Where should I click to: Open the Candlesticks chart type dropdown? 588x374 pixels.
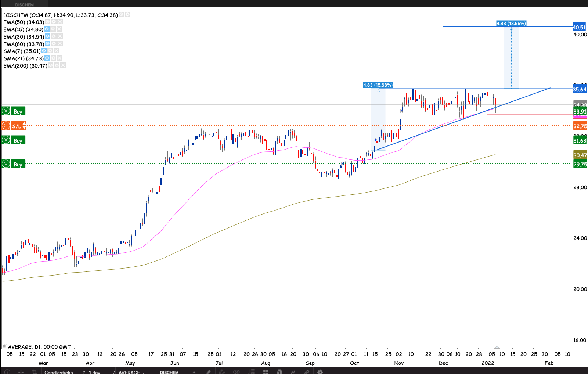(x=64, y=372)
